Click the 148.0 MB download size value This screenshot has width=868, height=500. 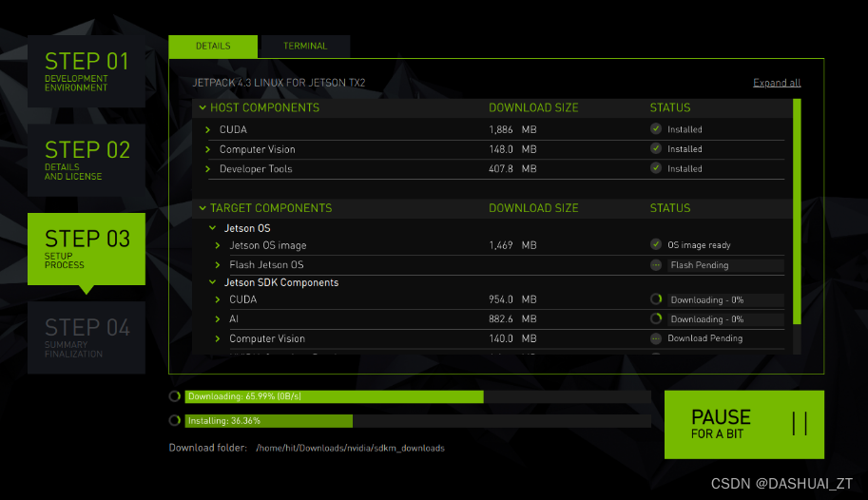512,149
